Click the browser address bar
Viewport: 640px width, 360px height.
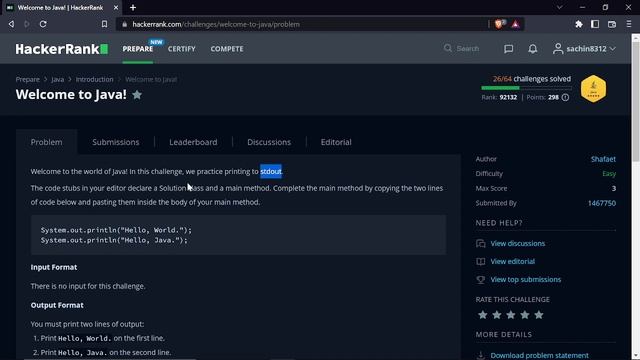point(302,24)
